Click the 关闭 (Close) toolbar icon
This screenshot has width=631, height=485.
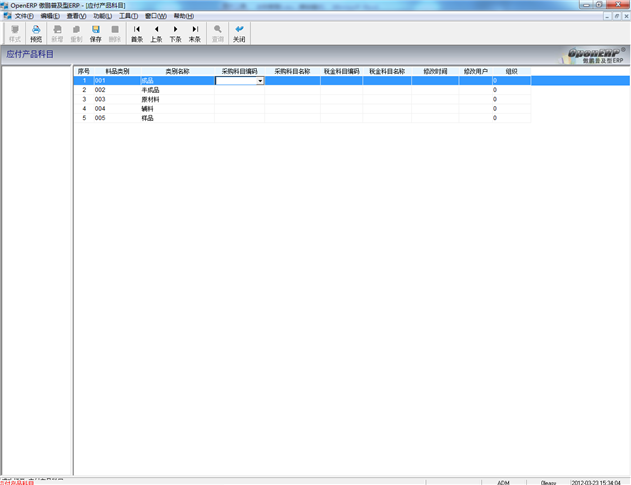(x=239, y=33)
